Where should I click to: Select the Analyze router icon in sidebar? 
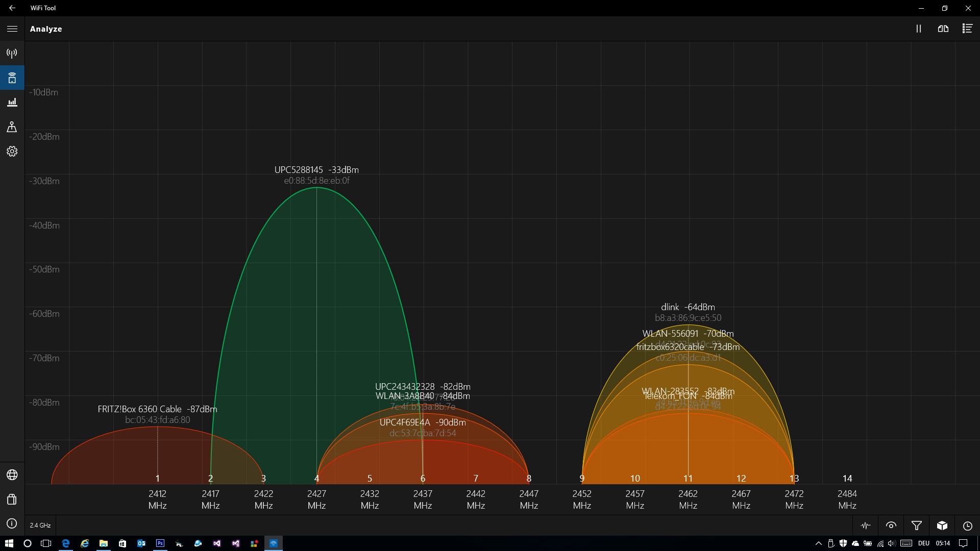point(12,78)
